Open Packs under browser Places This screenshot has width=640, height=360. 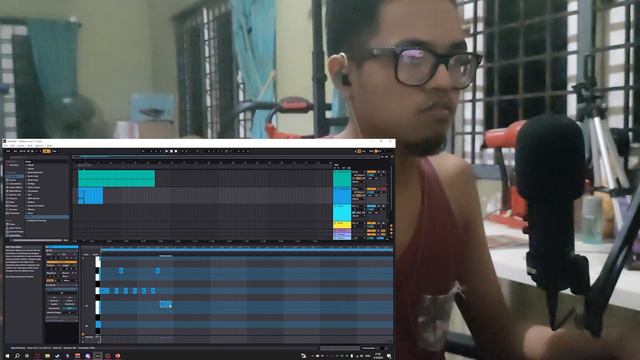pyautogui.click(x=11, y=224)
